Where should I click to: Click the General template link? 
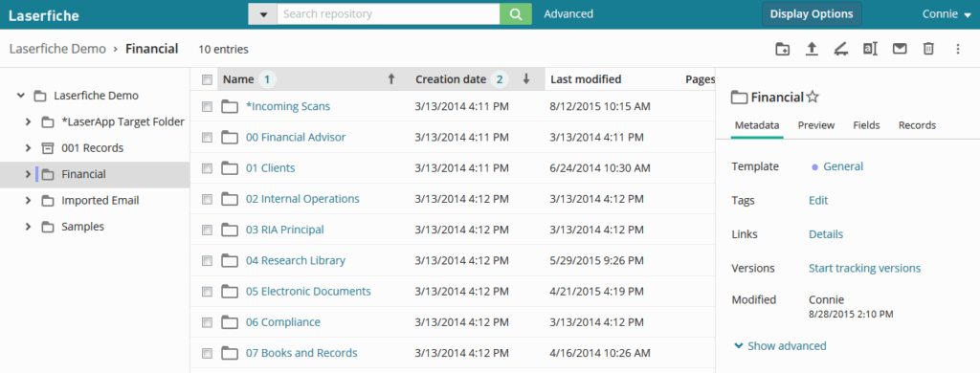(x=843, y=166)
